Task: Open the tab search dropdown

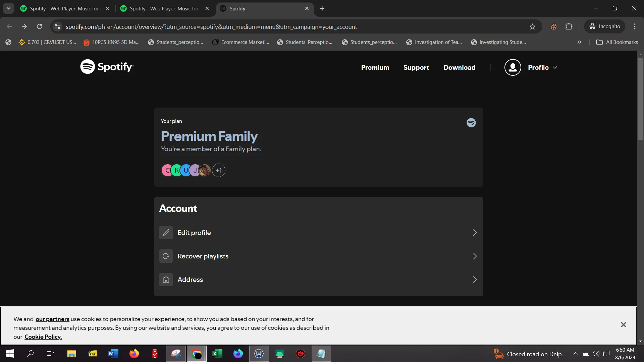Action: (8, 9)
